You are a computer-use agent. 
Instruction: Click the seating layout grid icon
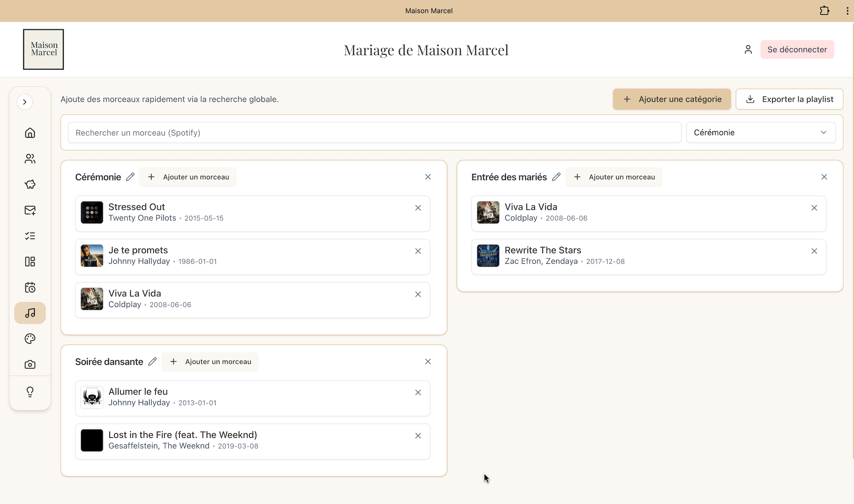click(30, 262)
